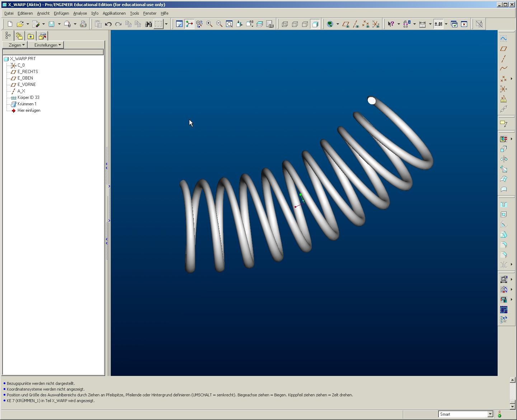Screen dimensions: 517x420
Task: Select the E_RECHTS plane in the model tree
Action: (x=28, y=72)
